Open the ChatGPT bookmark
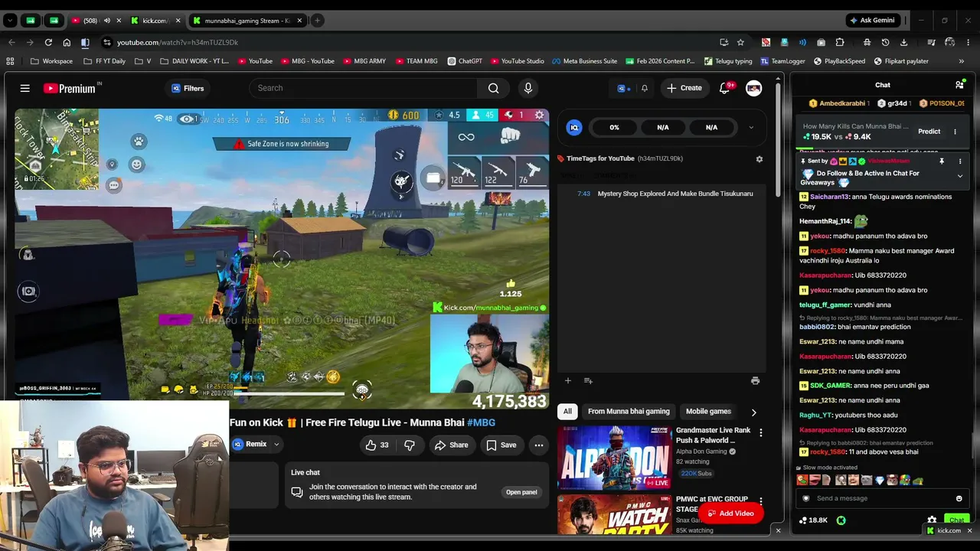Viewport: 980px width, 551px height. point(464,61)
